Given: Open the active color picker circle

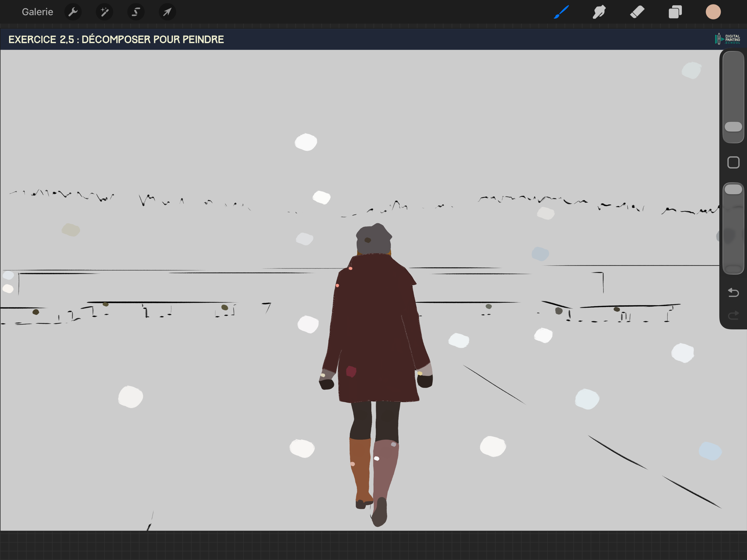Looking at the screenshot, I should coord(713,12).
